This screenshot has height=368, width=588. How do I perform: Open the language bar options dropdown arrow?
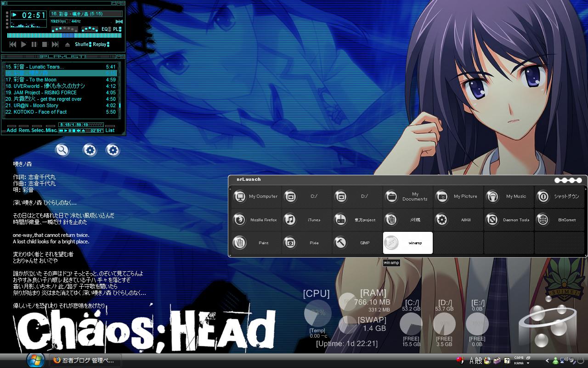click(x=528, y=363)
